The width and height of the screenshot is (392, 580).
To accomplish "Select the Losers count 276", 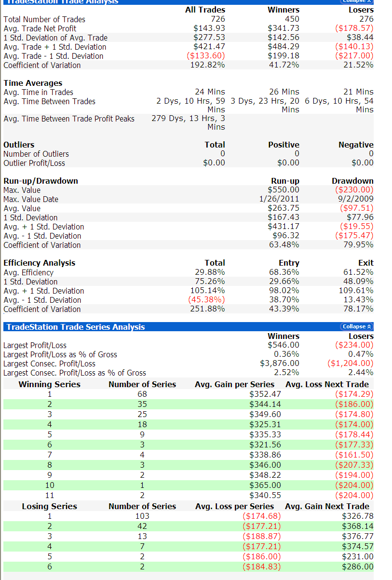I will click(x=366, y=19).
